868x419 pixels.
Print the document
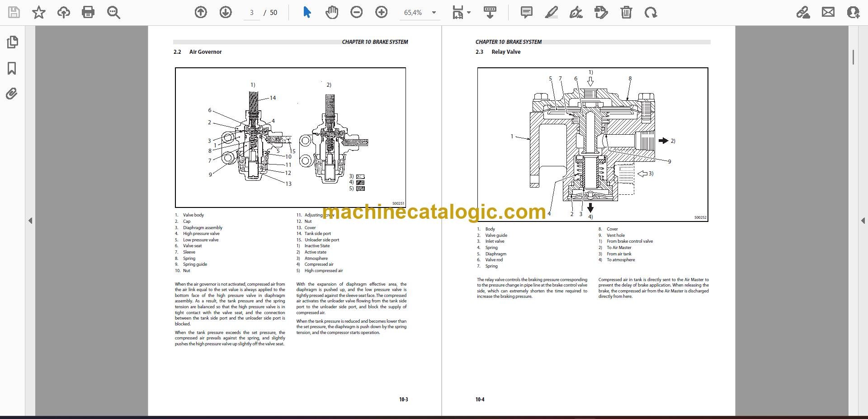tap(88, 13)
